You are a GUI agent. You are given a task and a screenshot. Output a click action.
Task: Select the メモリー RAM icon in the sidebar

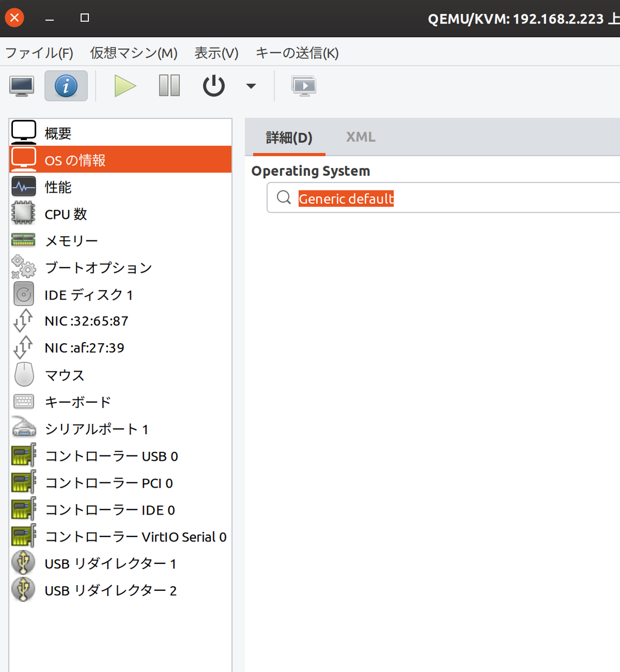pyautogui.click(x=24, y=240)
